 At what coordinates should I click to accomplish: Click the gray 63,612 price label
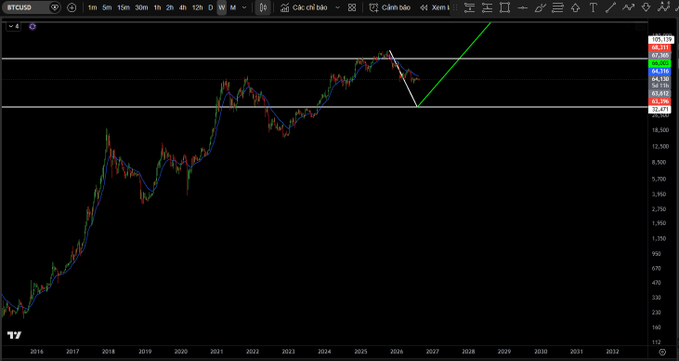click(660, 93)
